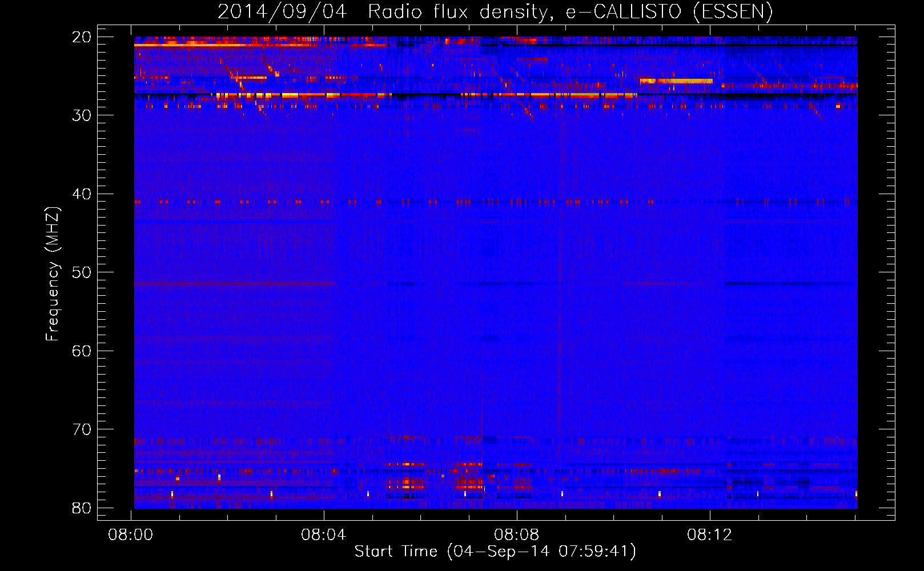
Task: Click the plot title "Radio flux density, e-CALLISTO (ESSEN)"
Action: tap(570, 11)
